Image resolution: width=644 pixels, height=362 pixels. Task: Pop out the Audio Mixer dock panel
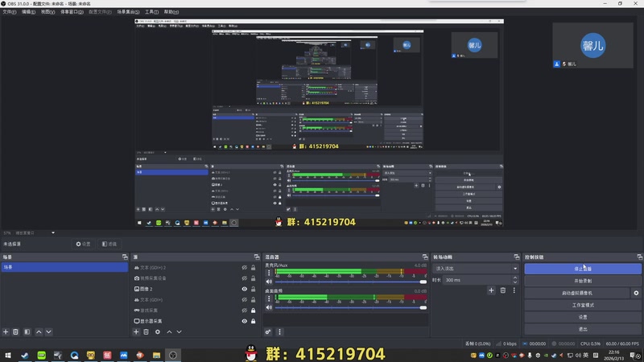(x=425, y=257)
